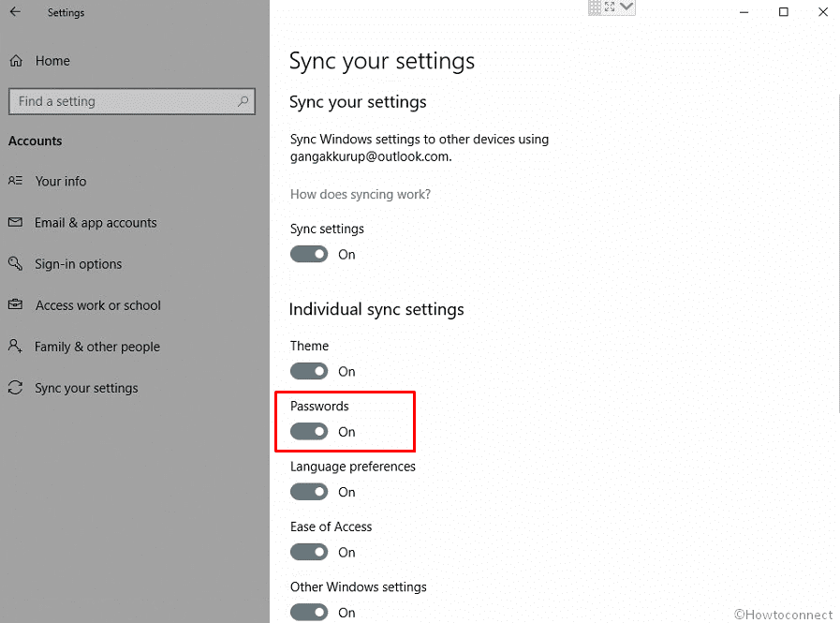Click the How does syncing work link

tap(358, 194)
